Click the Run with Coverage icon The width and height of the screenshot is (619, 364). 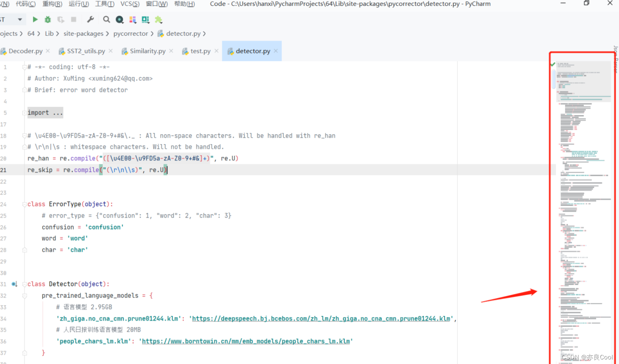point(61,19)
